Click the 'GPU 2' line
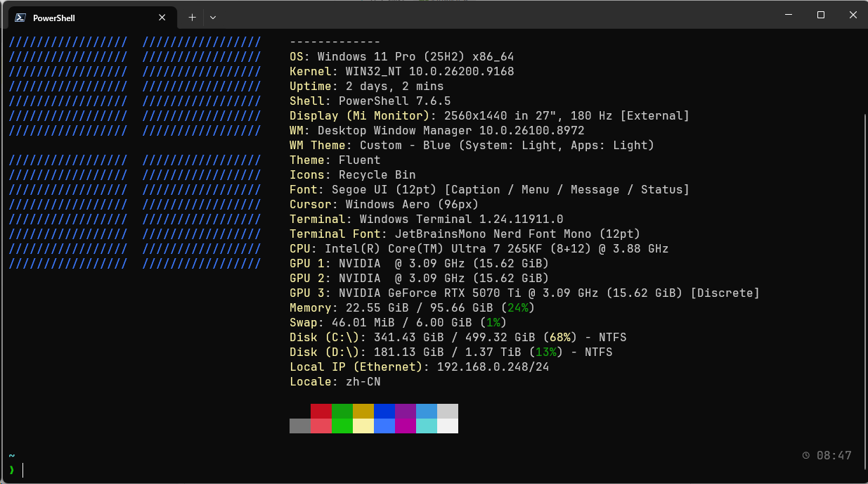 point(420,279)
